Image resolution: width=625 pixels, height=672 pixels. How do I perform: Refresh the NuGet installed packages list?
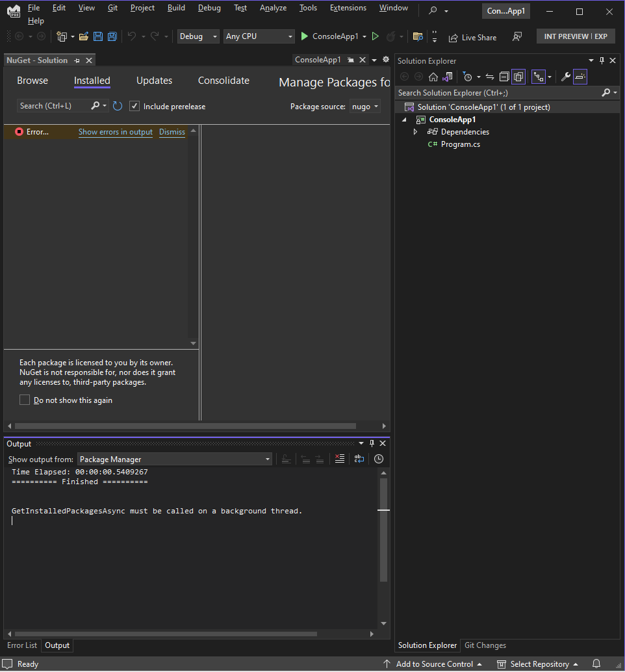pyautogui.click(x=117, y=106)
